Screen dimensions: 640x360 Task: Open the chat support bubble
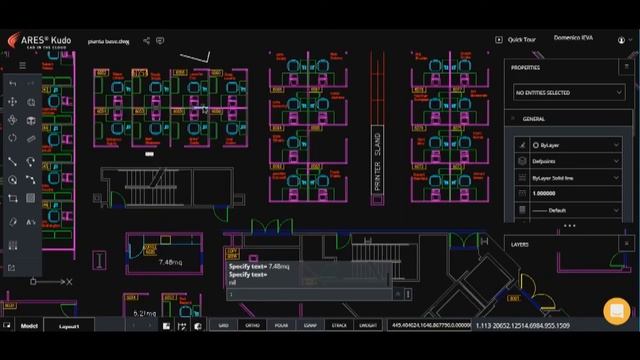click(617, 311)
